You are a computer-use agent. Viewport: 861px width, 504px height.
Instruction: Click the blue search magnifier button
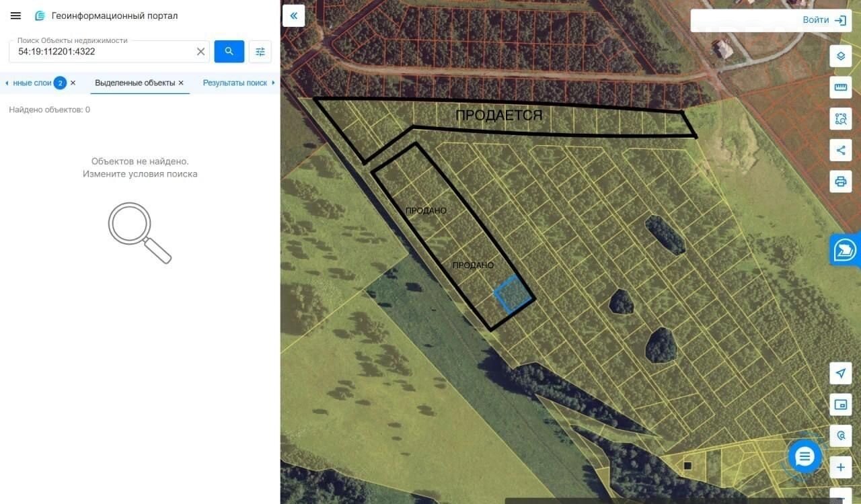click(x=229, y=51)
